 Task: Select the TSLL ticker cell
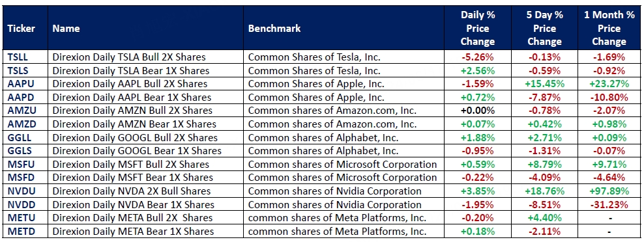[x=17, y=57]
